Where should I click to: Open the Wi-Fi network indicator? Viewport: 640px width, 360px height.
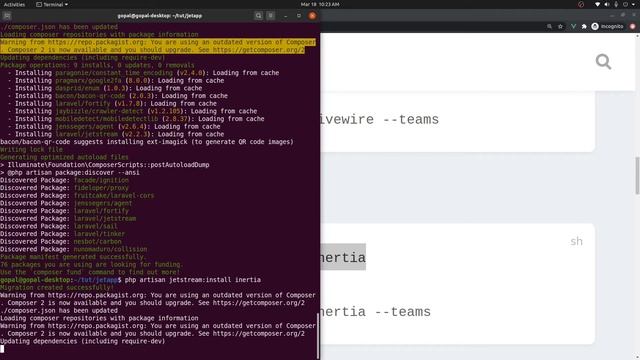coord(598,4)
